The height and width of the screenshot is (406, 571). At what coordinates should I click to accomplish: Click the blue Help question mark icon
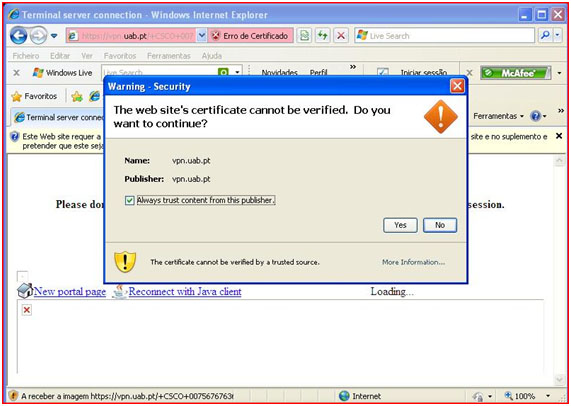coord(536,116)
